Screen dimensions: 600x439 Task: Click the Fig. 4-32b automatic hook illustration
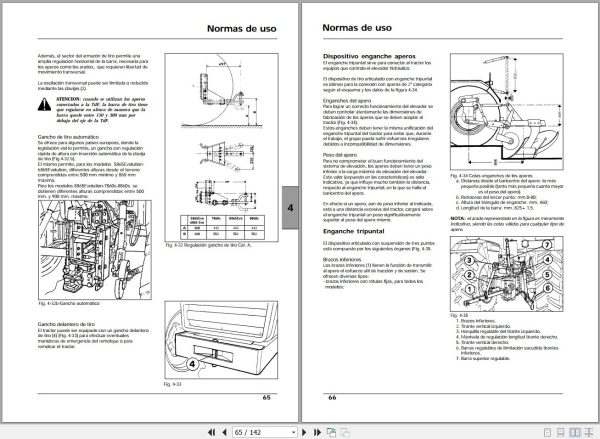95,250
